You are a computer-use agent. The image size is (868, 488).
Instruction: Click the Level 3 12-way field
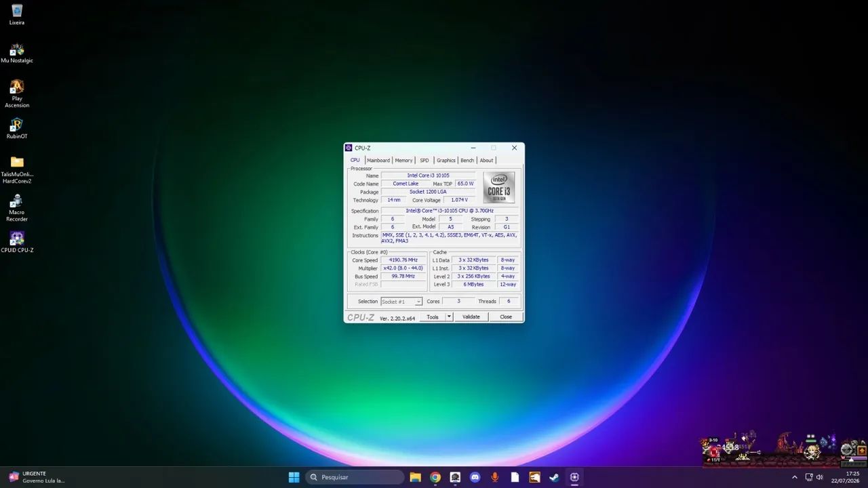[x=508, y=285]
